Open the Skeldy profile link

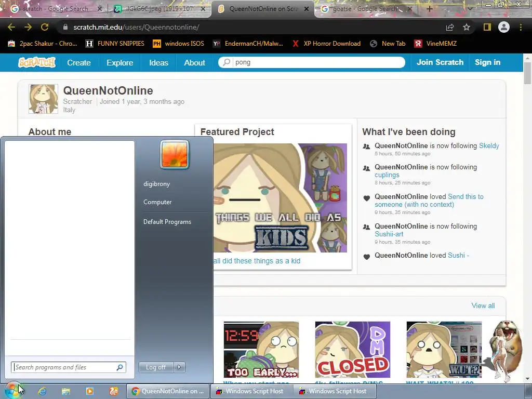click(x=489, y=145)
